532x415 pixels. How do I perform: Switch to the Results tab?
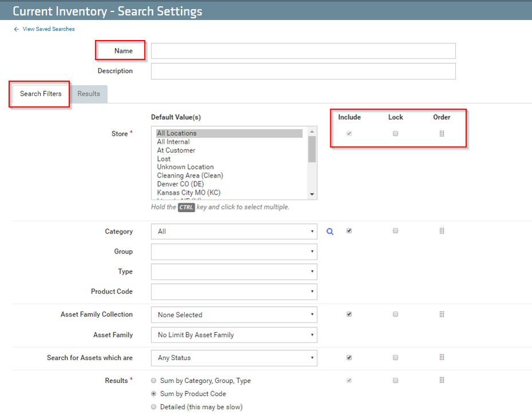click(89, 94)
